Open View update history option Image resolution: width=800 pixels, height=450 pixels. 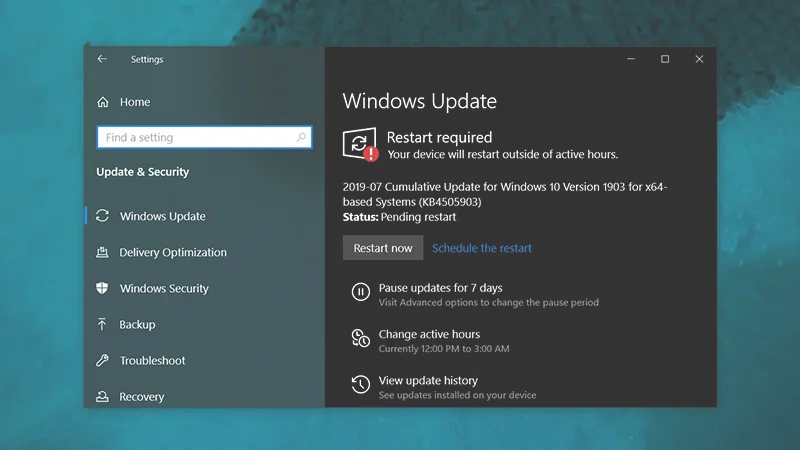428,381
